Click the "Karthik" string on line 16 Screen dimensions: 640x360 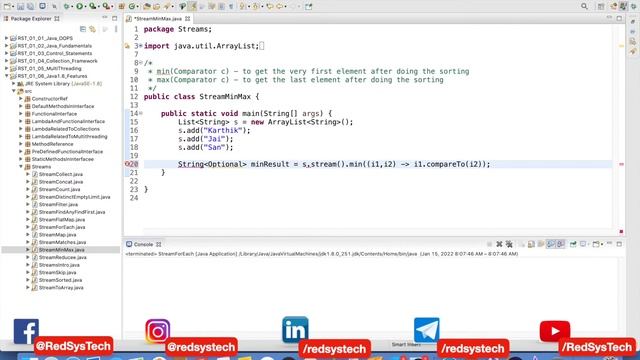tap(222, 131)
